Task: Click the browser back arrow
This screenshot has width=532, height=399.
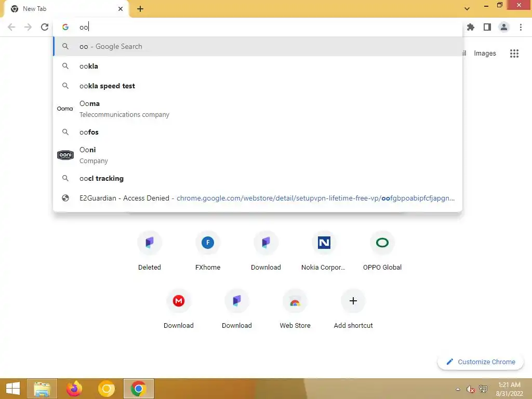Action: pyautogui.click(x=11, y=27)
